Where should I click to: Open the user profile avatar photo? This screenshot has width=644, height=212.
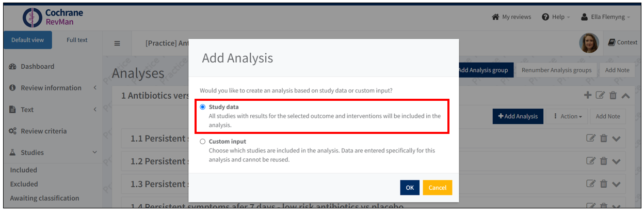589,43
